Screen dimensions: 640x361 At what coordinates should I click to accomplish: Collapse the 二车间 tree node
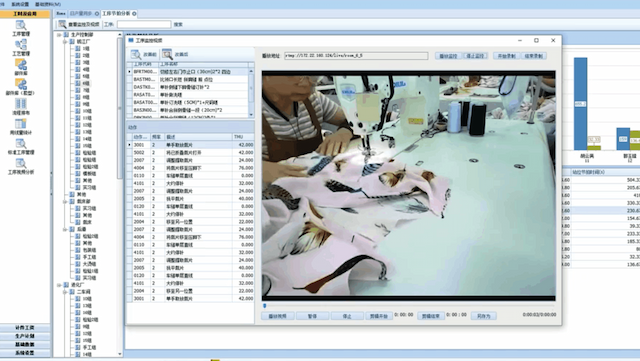point(65,292)
